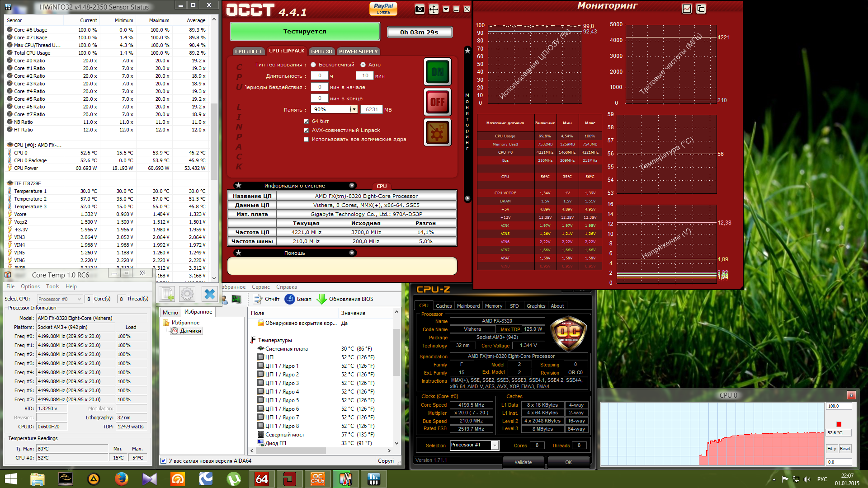Open HWiNFO settings gear icon
Image resolution: width=868 pixels, height=488 pixels.
tap(187, 294)
